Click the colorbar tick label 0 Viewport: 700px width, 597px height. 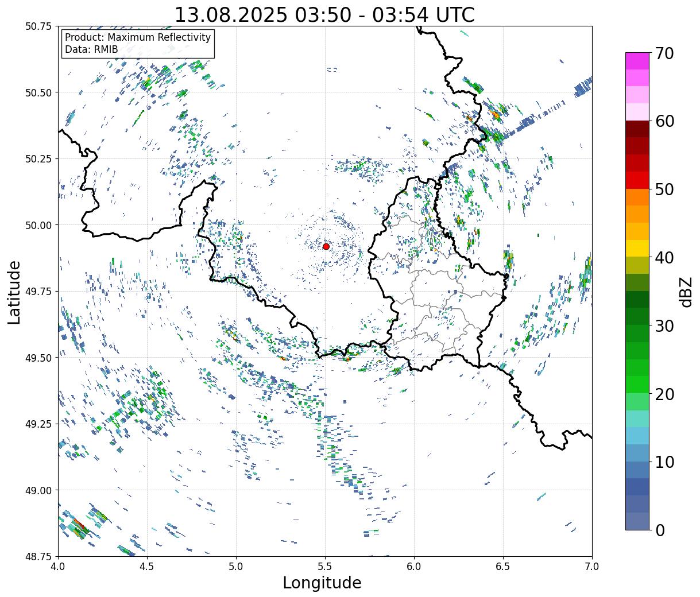659,530
